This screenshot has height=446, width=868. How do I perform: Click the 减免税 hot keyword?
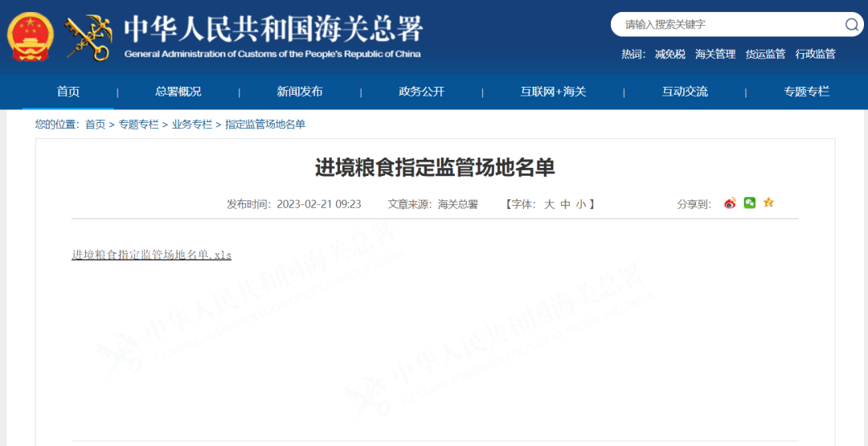coord(670,54)
